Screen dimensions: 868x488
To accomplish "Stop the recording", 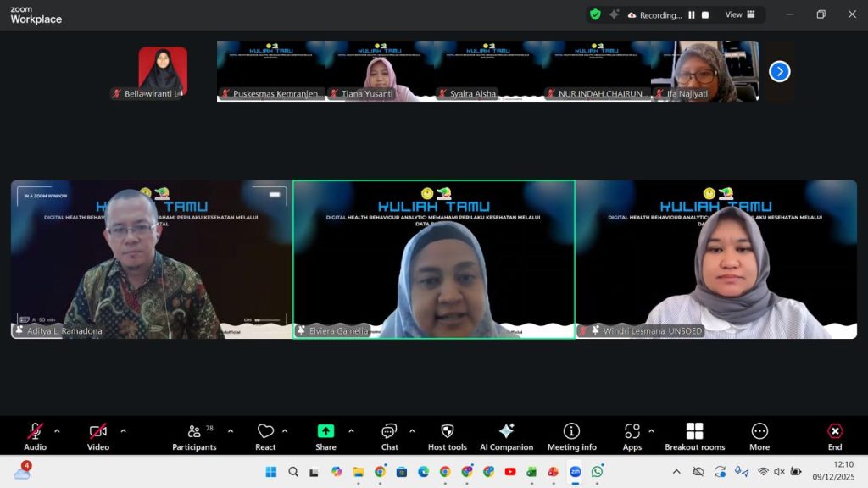I will (x=705, y=15).
